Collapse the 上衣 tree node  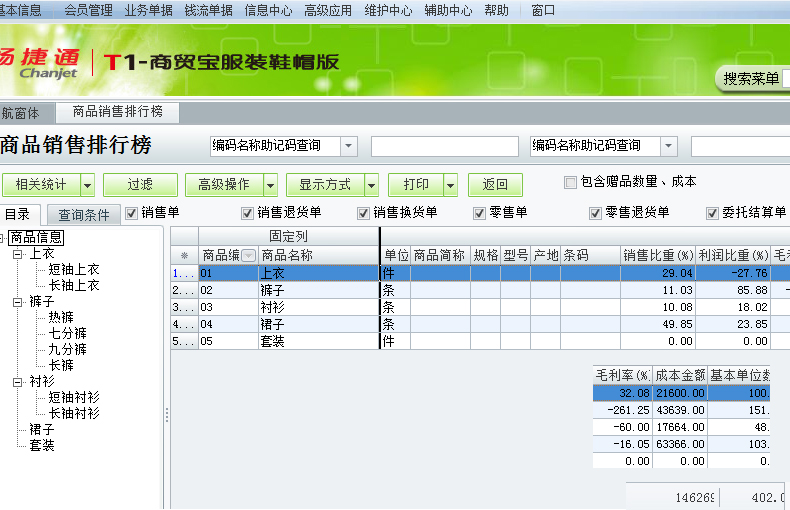18,254
